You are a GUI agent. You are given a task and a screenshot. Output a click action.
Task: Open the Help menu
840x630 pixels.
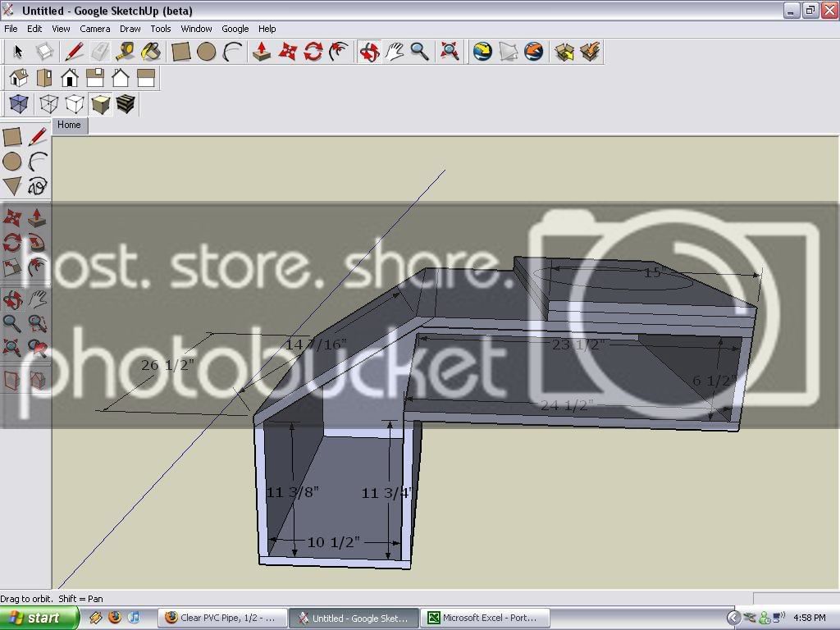coord(267,29)
